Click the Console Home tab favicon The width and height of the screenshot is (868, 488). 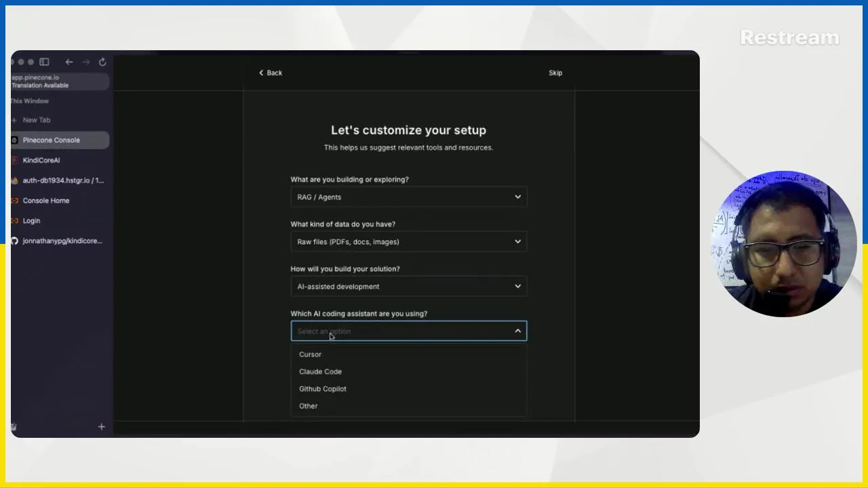coord(14,201)
